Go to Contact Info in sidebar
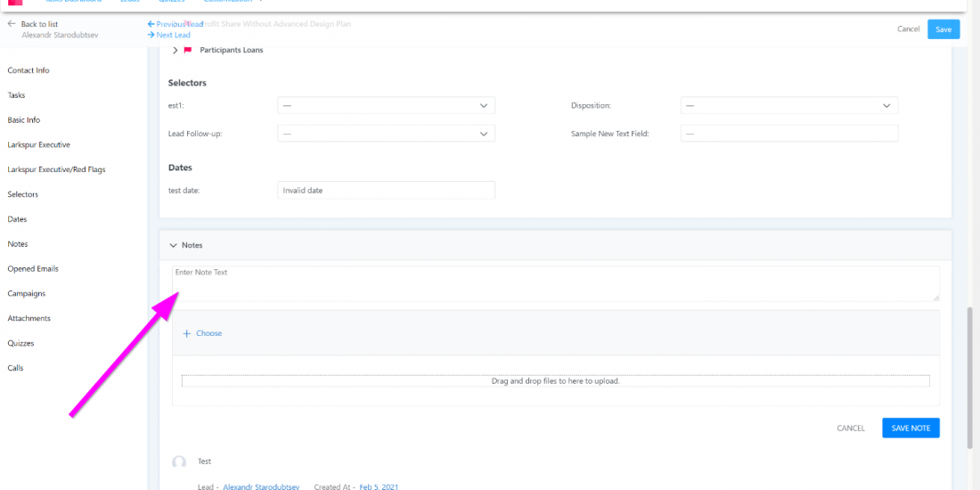Screen dimensions: 980x490 tap(29, 70)
